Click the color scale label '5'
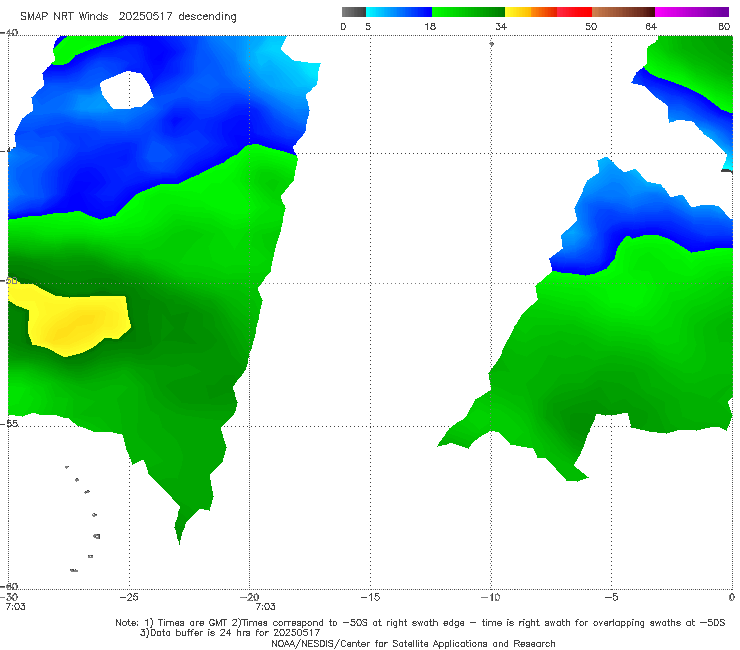This screenshot has width=740, height=650. click(x=368, y=26)
